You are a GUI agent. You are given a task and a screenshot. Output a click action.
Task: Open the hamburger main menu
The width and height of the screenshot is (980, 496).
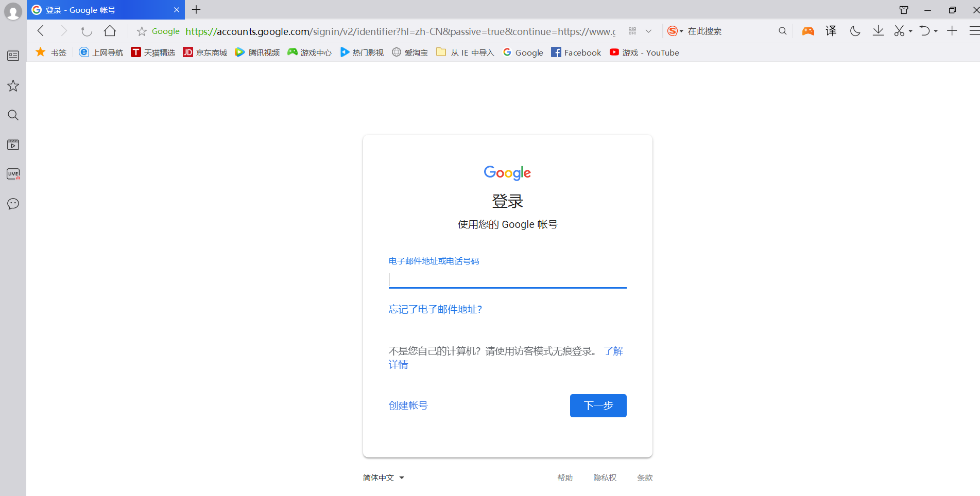tap(974, 31)
